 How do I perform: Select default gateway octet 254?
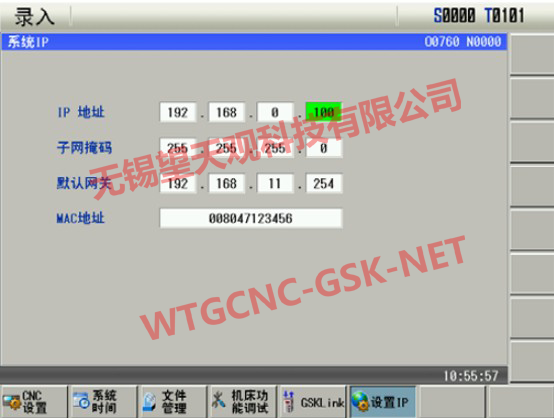(x=324, y=183)
